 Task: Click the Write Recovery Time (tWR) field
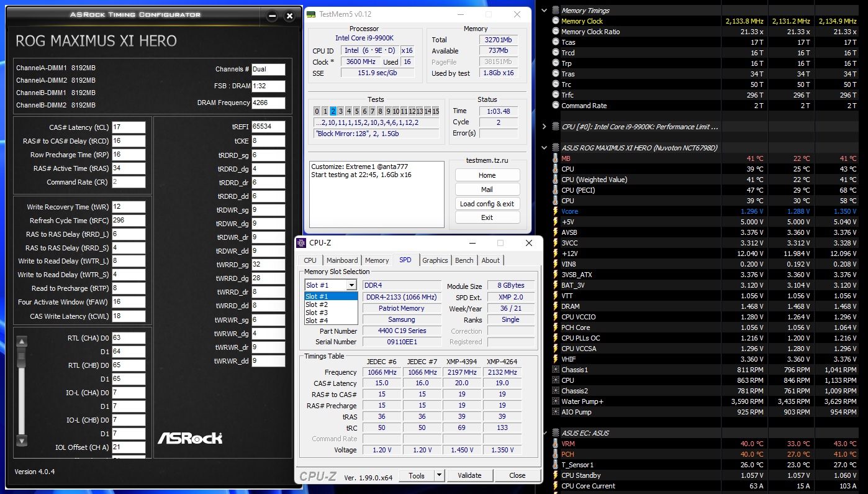tap(129, 207)
